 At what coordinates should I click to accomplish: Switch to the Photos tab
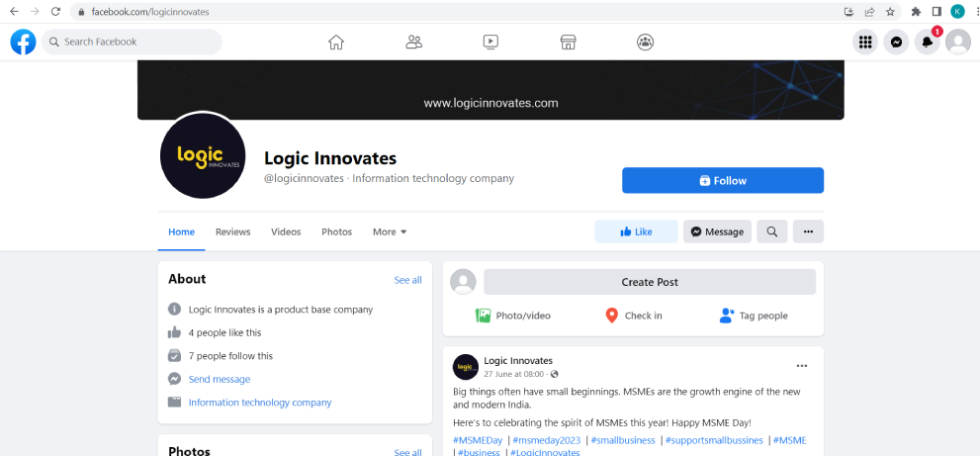pos(337,231)
